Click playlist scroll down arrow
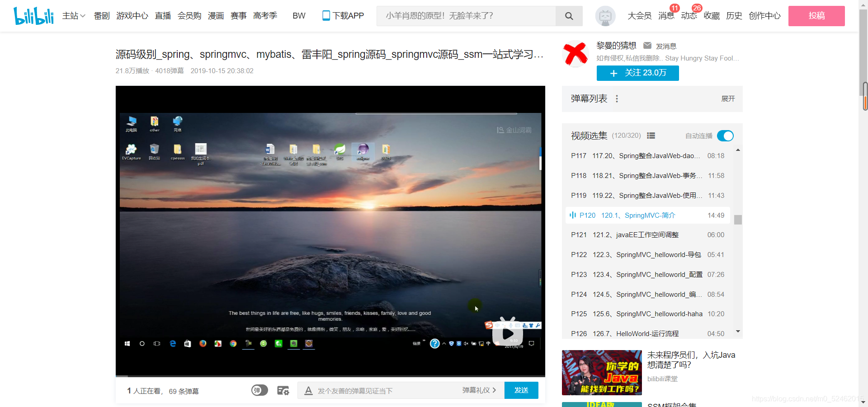Viewport: 868px width, 407px height. (738, 332)
